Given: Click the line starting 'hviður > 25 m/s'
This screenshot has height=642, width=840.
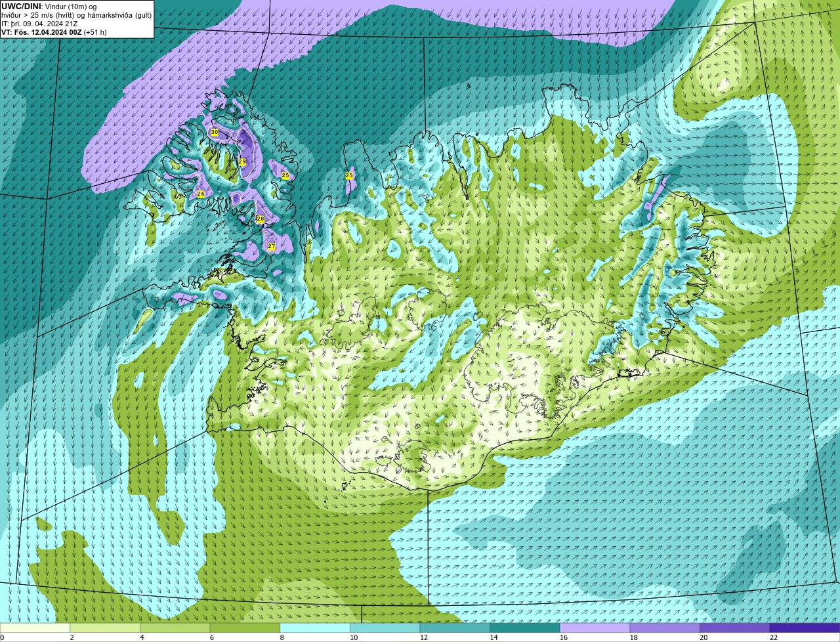Looking at the screenshot, I should (76, 15).
